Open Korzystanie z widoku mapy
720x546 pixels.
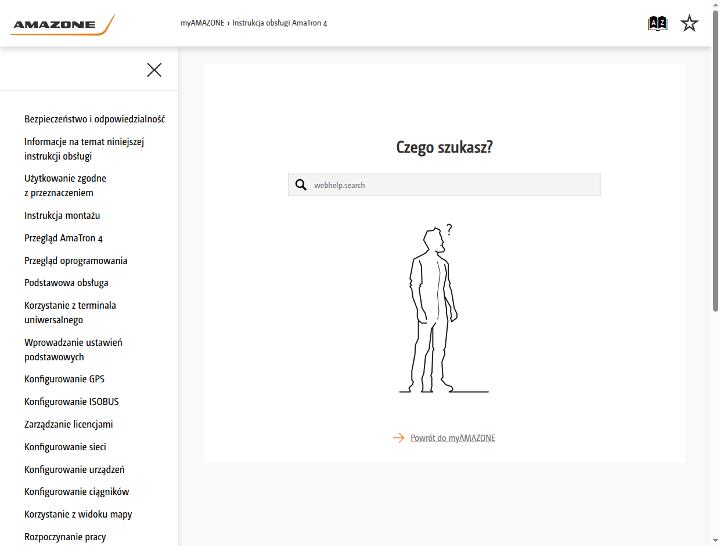(x=78, y=514)
